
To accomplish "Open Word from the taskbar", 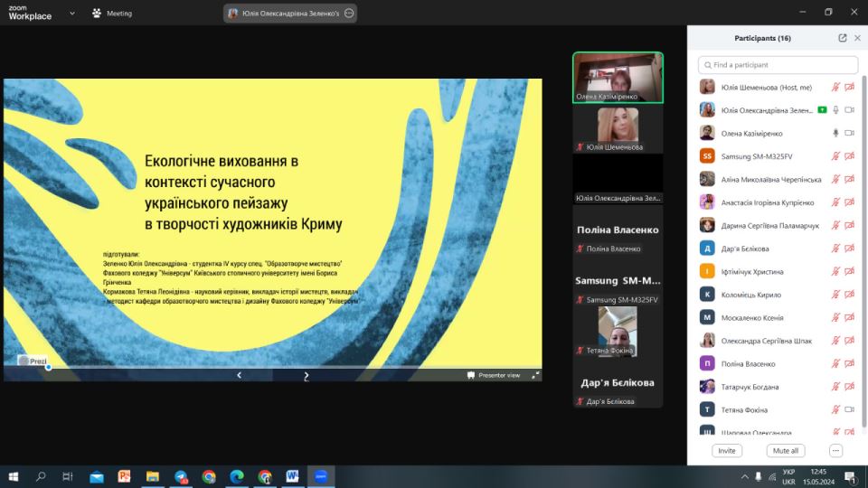I will (293, 476).
